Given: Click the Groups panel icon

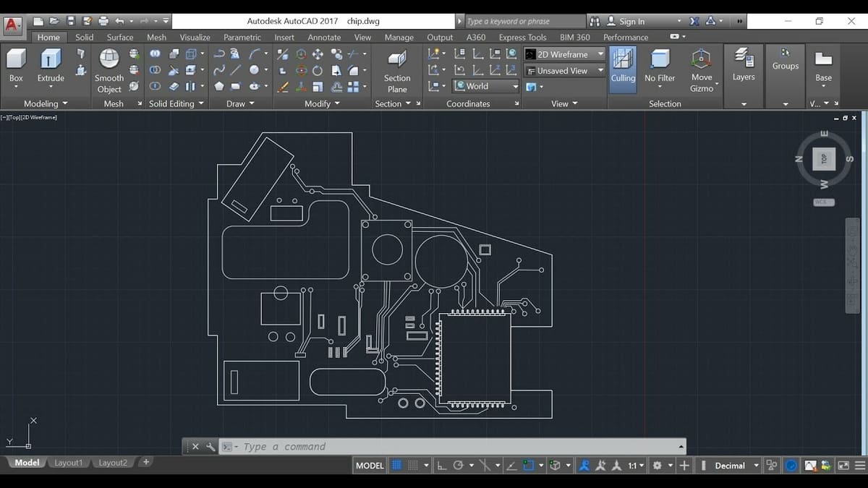Looking at the screenshot, I should [x=786, y=59].
